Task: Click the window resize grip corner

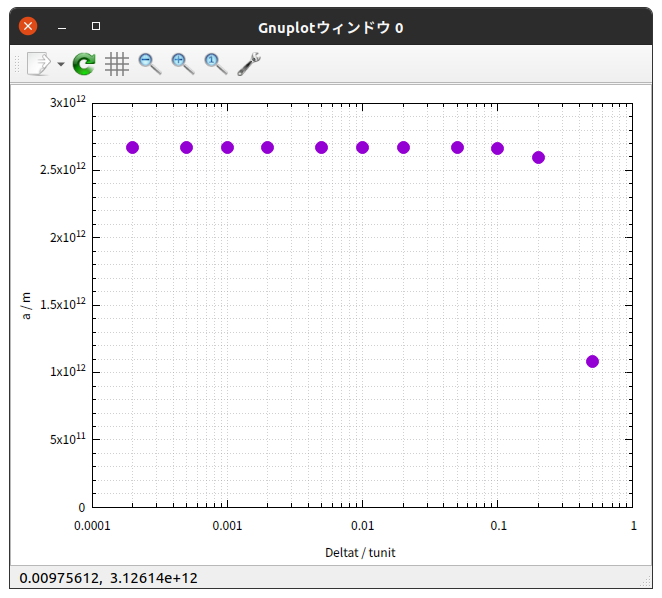Action: (x=646, y=582)
